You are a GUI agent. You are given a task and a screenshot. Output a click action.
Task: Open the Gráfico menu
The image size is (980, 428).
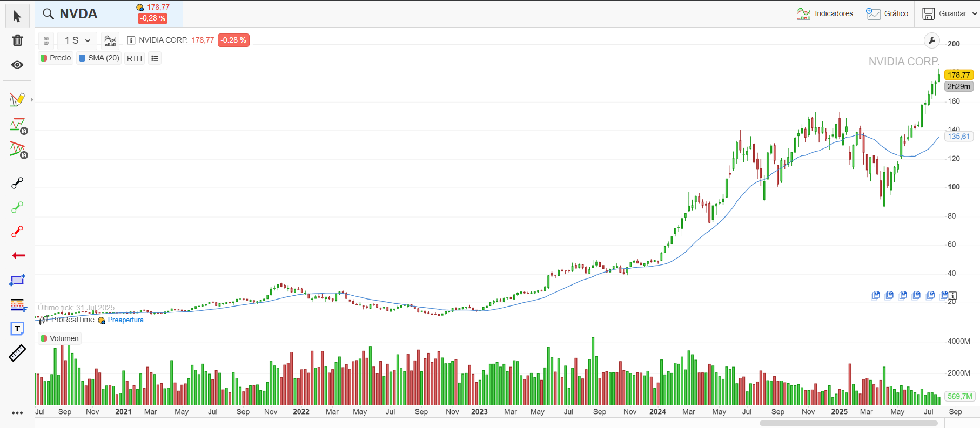point(887,13)
